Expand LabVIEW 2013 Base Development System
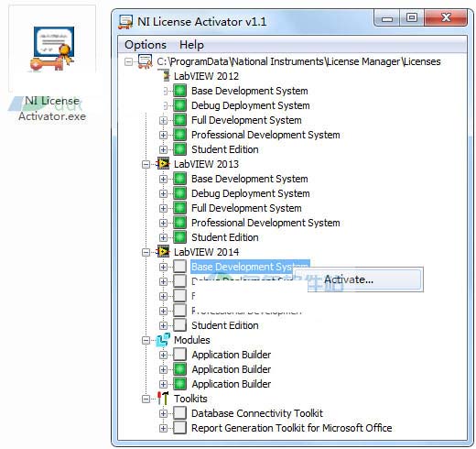Viewport: 476px width, 449px height. (x=163, y=179)
